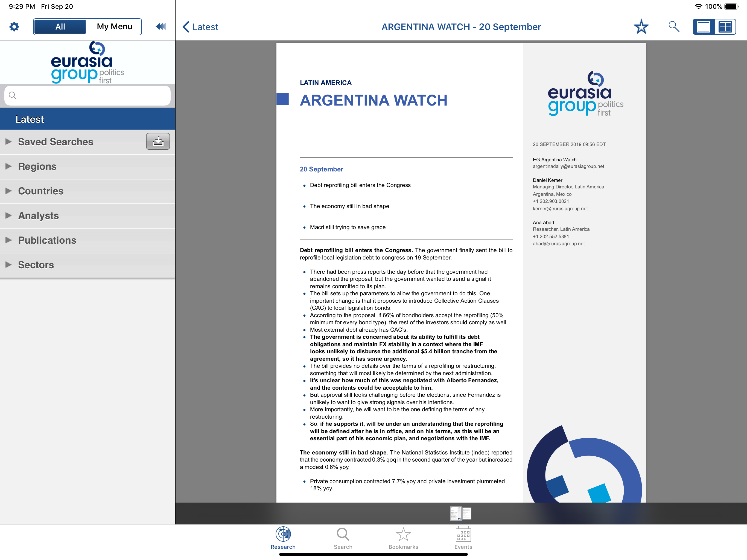Tap the download icon beside Saved Searches
Screen dimensions: 747x560
(158, 142)
